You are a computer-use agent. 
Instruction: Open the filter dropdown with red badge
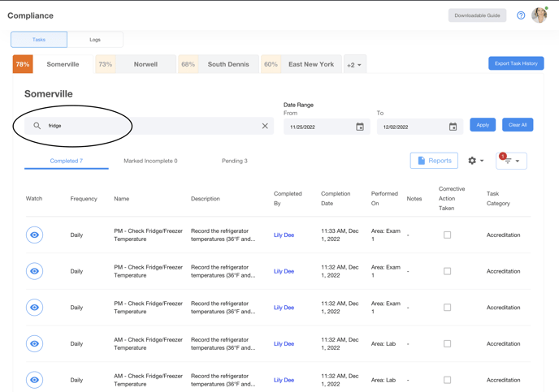click(x=511, y=161)
